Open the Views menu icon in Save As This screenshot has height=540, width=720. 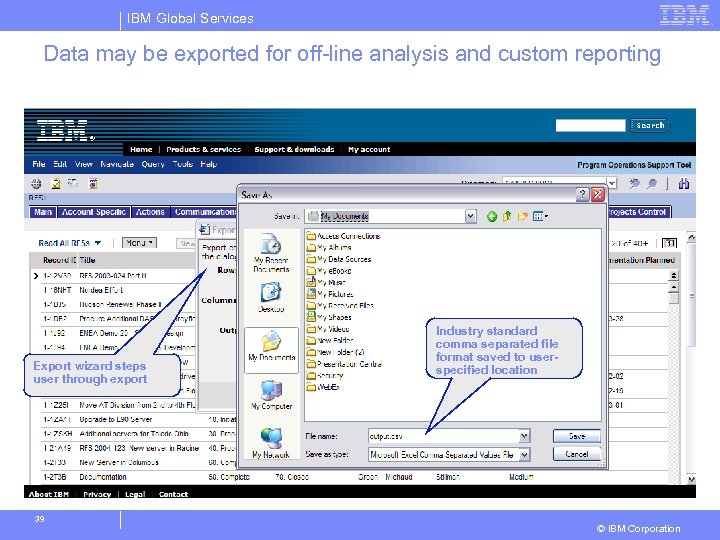540,216
